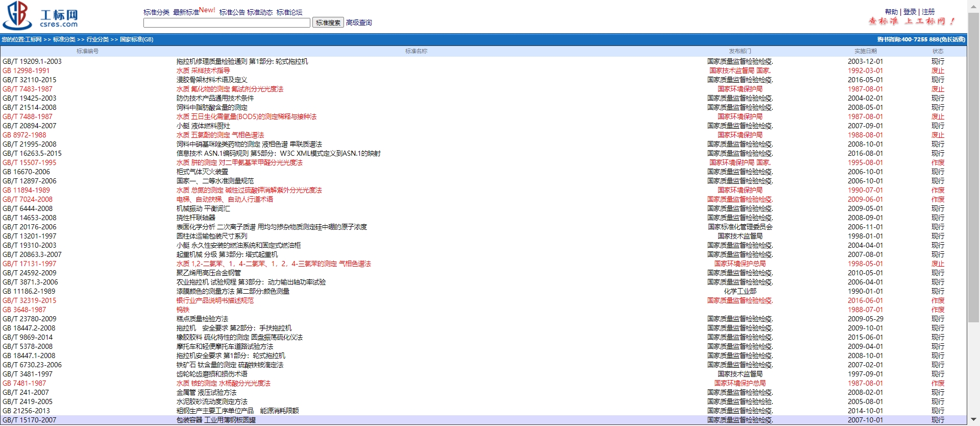Open the 帮助 help link
The width and height of the screenshot is (980, 426).
(891, 12)
